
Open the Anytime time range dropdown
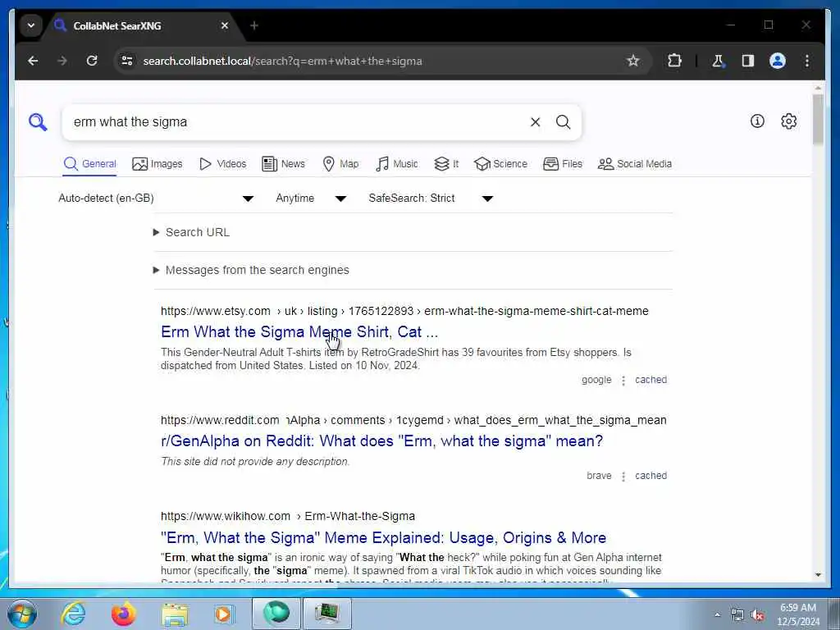[311, 199]
